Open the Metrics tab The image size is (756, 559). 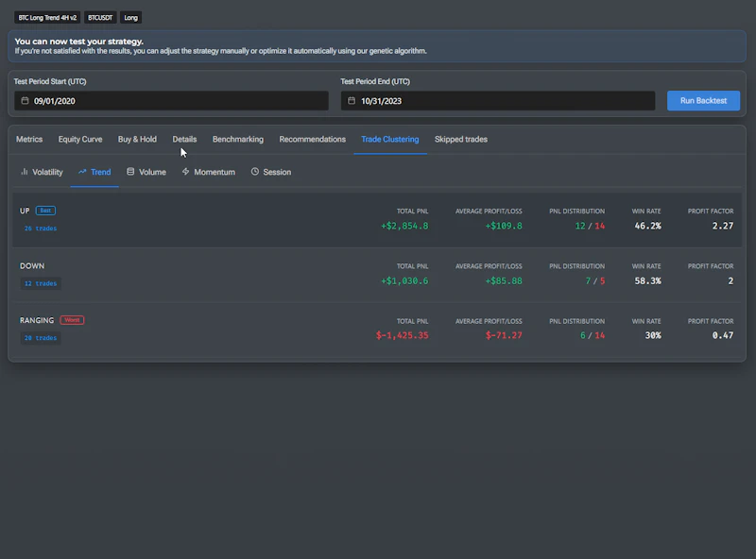[29, 139]
